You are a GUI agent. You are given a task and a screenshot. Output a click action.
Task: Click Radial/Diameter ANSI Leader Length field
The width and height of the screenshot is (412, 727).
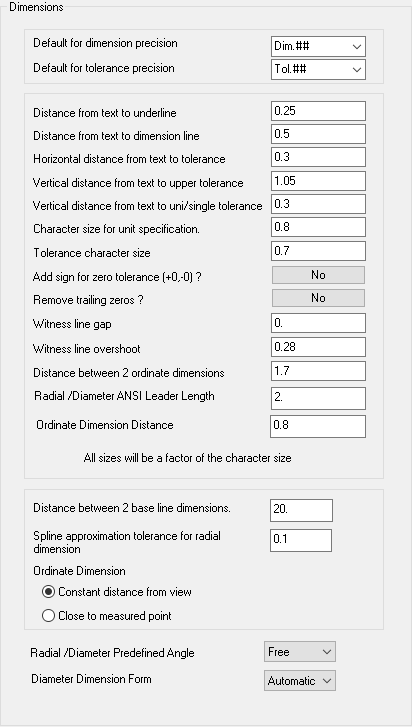click(x=318, y=399)
